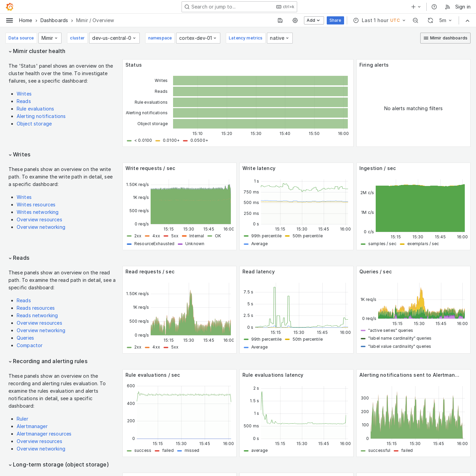The height and width of the screenshot is (476, 476).
Task: Open Alerting notifications link
Action: [41, 116]
